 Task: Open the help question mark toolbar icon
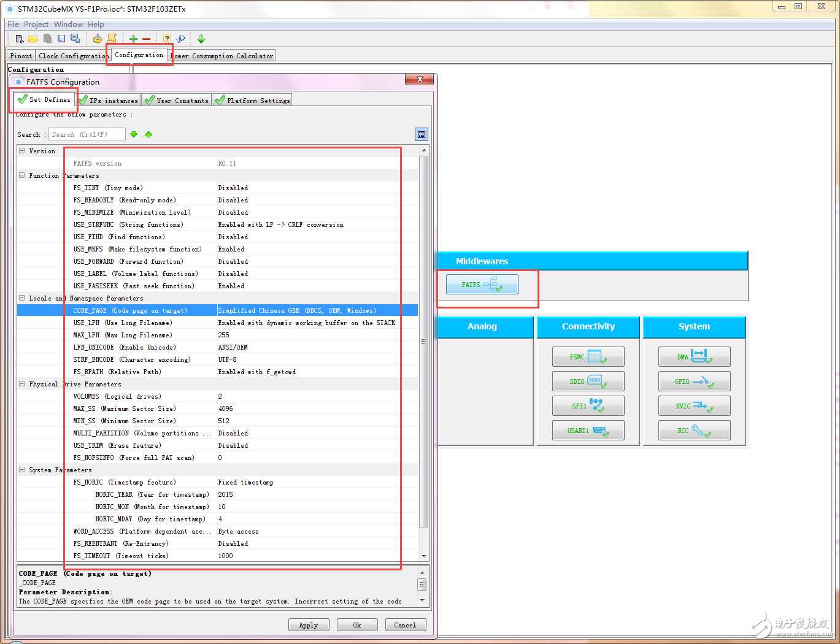click(x=166, y=39)
